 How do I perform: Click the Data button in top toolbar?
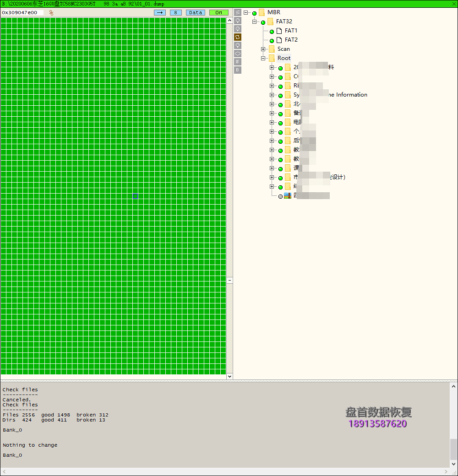tap(196, 12)
